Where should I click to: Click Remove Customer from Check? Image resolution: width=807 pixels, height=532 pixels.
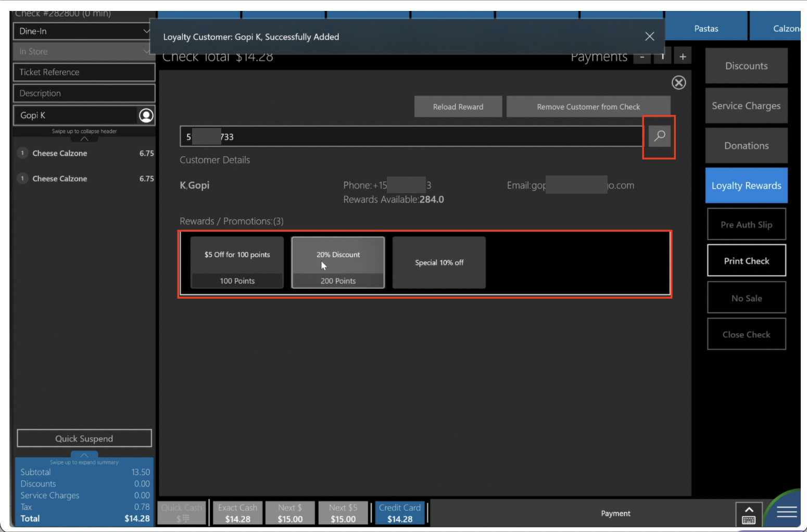tap(588, 107)
